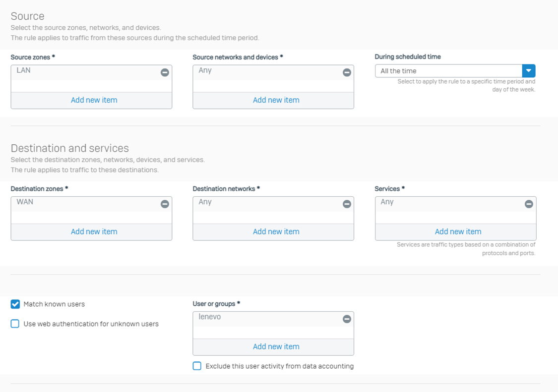Uncheck Match known users

tap(15, 304)
